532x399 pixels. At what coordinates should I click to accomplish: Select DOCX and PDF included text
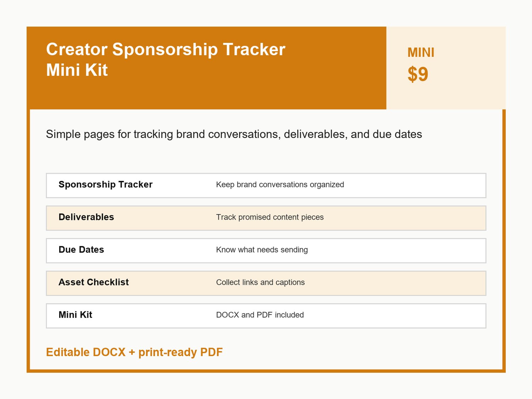pos(260,315)
